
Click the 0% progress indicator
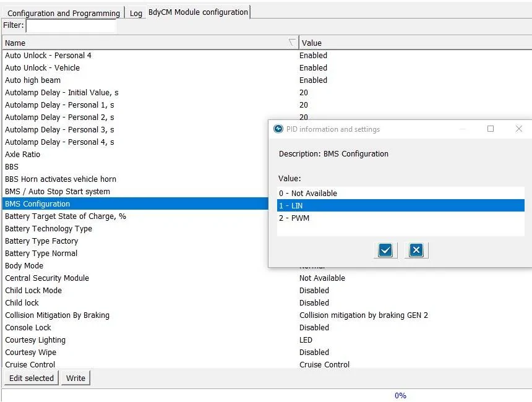[x=400, y=396]
